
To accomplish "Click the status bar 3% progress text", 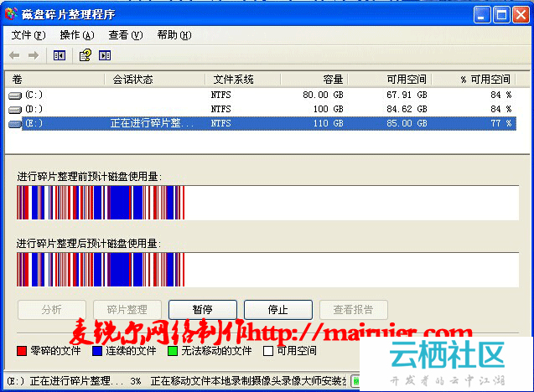I will click(136, 381).
